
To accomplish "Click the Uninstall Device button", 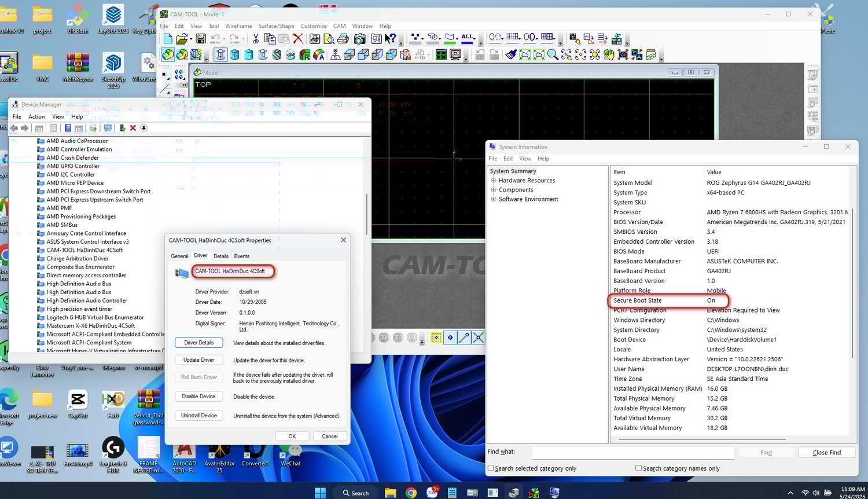I will point(199,416).
